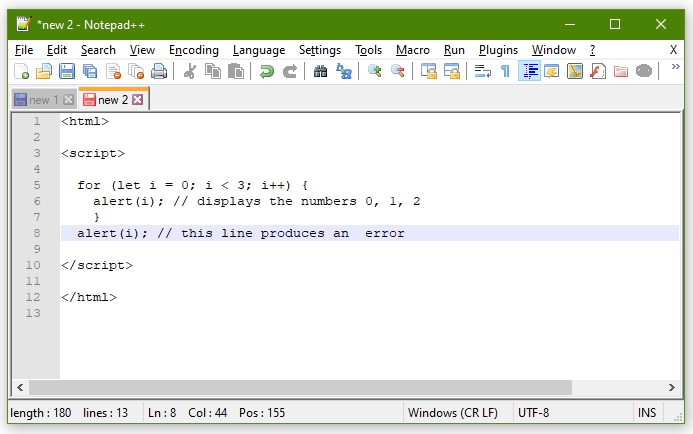Toggle synchronize horizontal scrolling icon

[452, 72]
